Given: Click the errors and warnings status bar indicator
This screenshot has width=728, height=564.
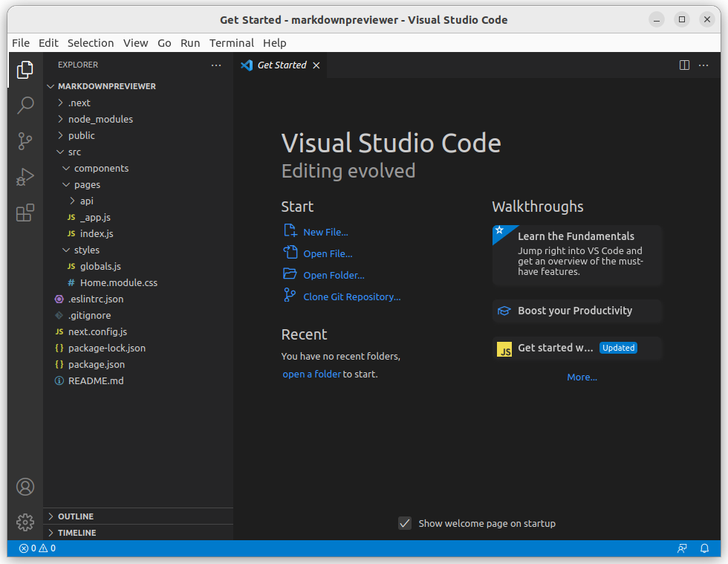Looking at the screenshot, I should coord(37,548).
